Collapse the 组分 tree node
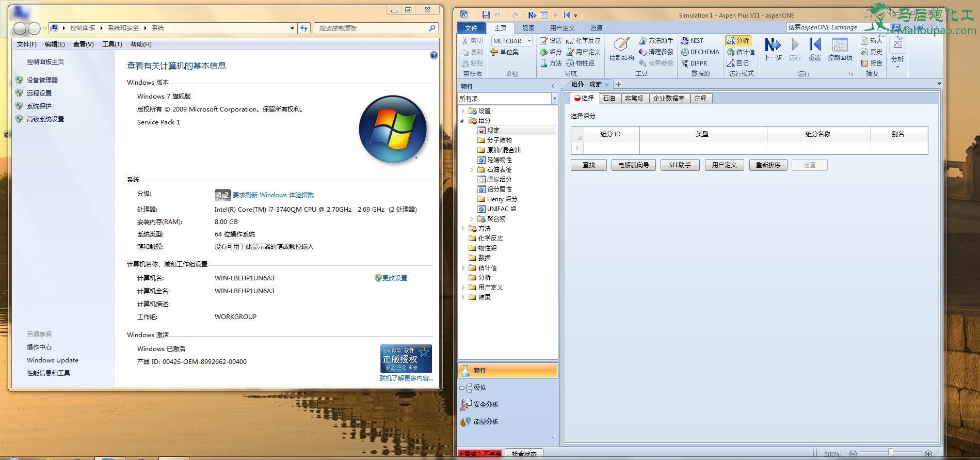Image resolution: width=980 pixels, height=460 pixels. coord(462,121)
